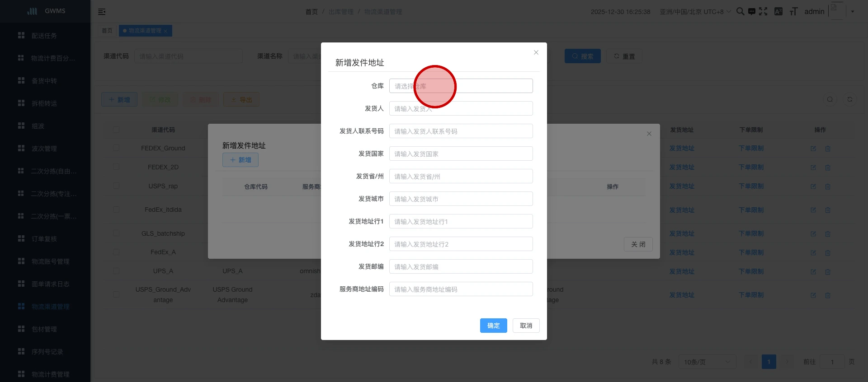Open the 仓库 warehouse select field
868x382 pixels.
[461, 86]
